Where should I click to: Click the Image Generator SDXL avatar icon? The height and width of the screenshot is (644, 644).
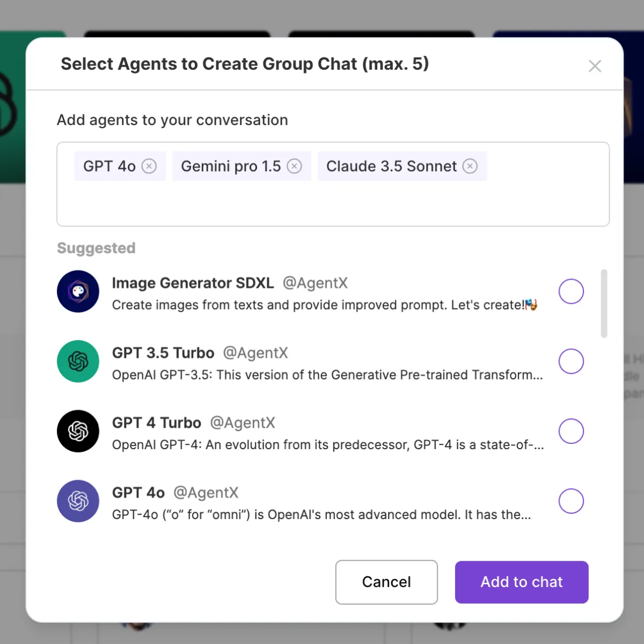click(78, 291)
